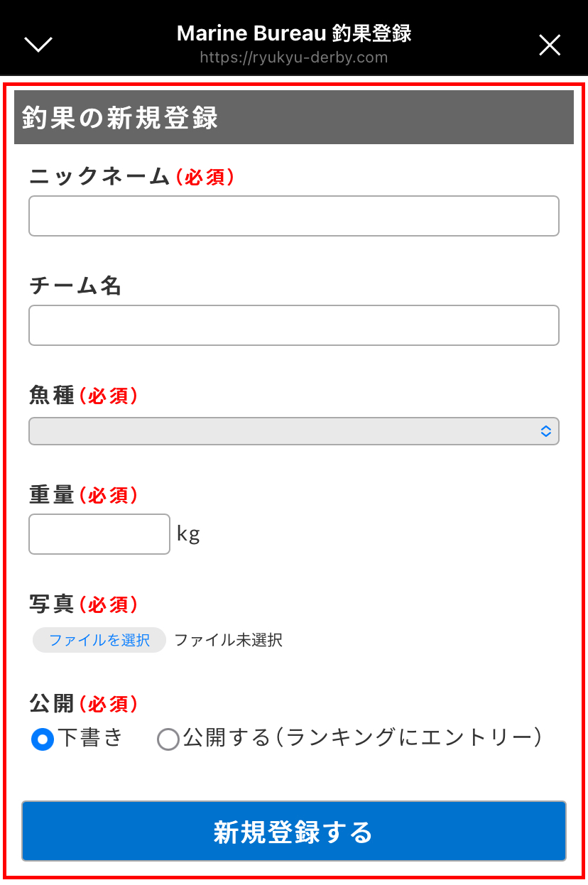Tap the 新規登録する submit button
588x885 pixels.
pos(293,831)
